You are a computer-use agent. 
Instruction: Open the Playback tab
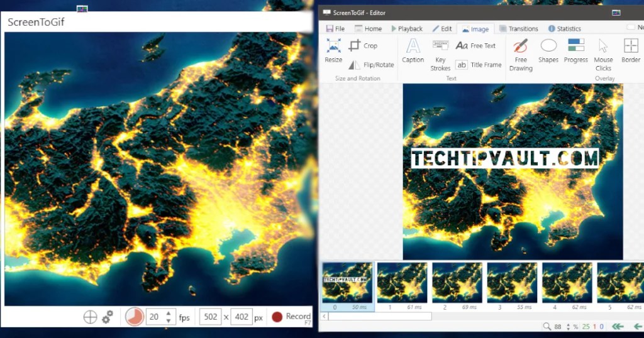[407, 29]
